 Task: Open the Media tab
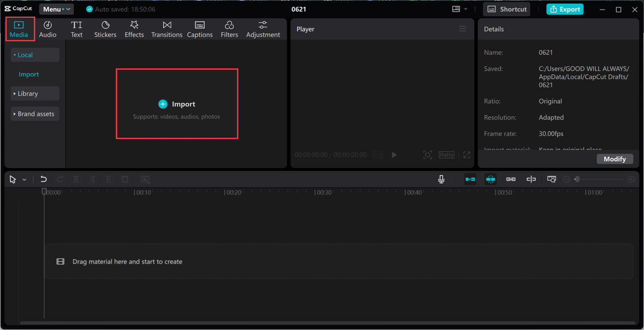click(19, 29)
